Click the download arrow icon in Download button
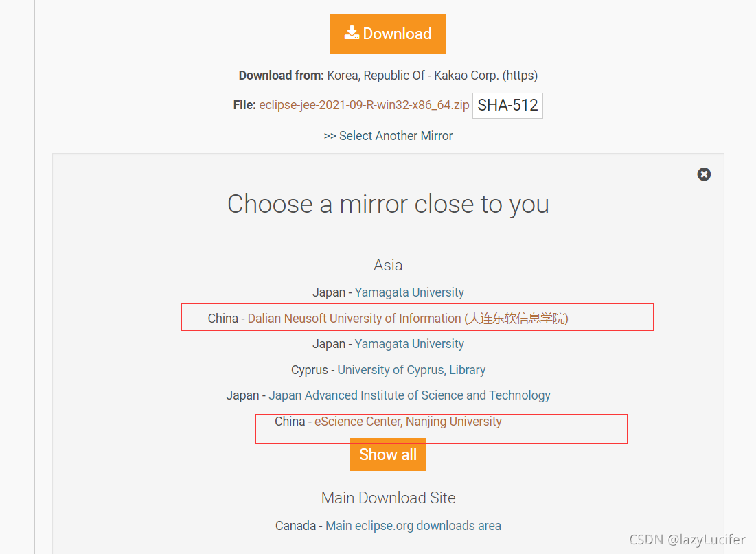 tap(352, 33)
